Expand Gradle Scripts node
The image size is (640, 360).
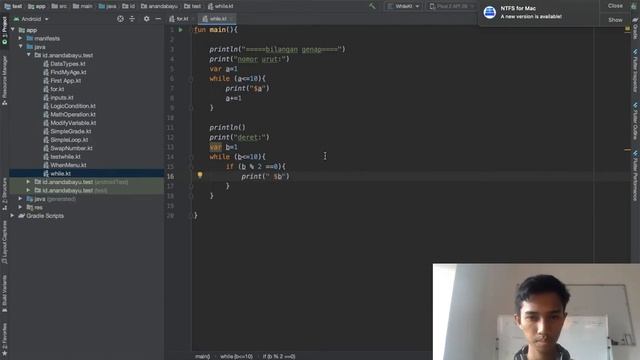point(12,216)
